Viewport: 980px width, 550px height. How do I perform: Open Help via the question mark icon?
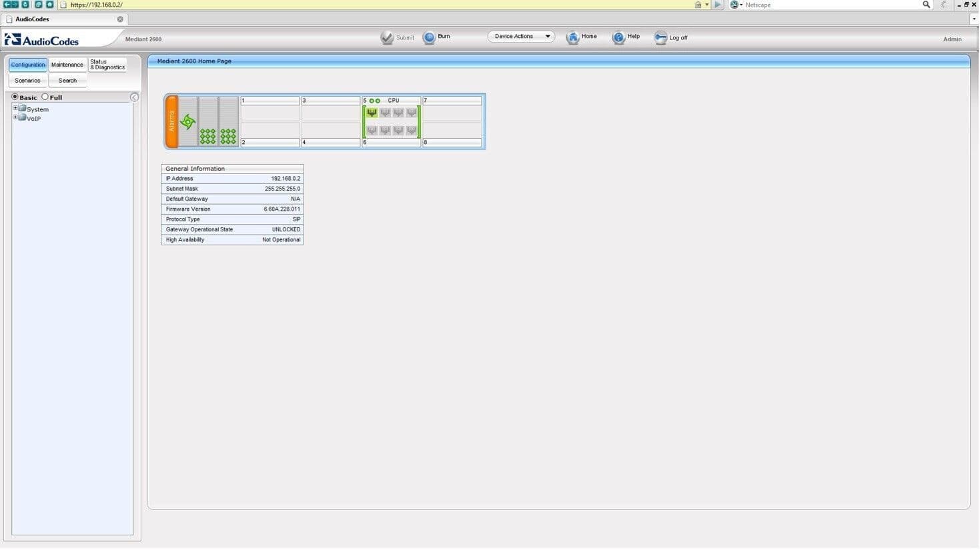[618, 38]
